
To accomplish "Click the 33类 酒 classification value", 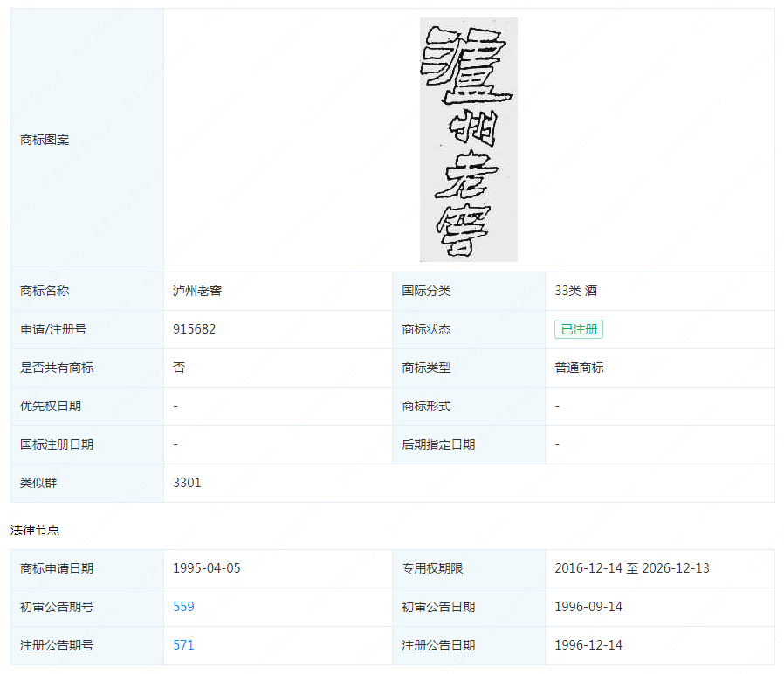I will tap(576, 291).
